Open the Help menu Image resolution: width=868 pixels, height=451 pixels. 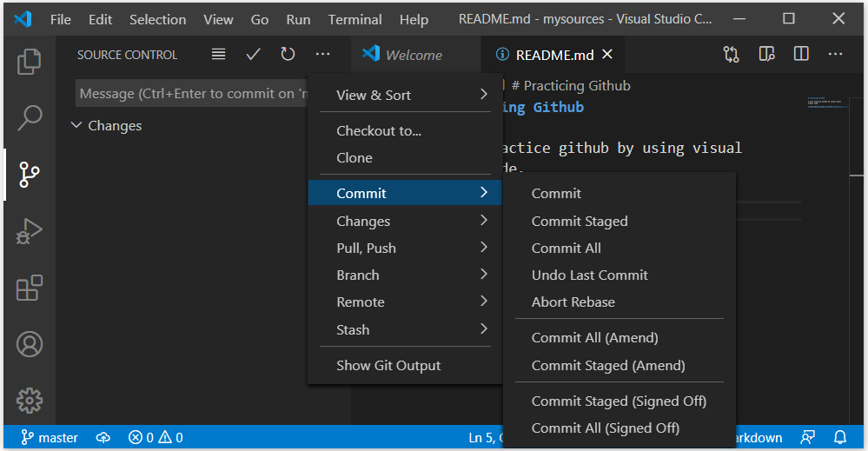coord(414,19)
